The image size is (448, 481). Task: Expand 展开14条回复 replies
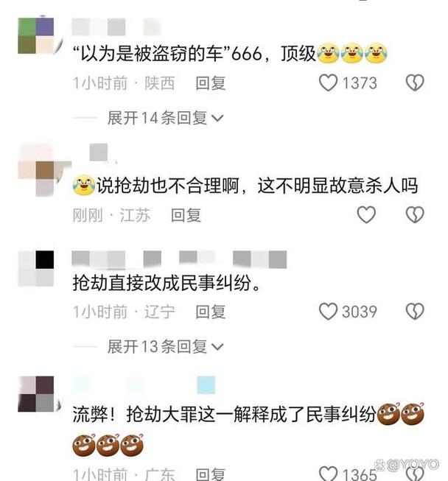click(x=165, y=118)
